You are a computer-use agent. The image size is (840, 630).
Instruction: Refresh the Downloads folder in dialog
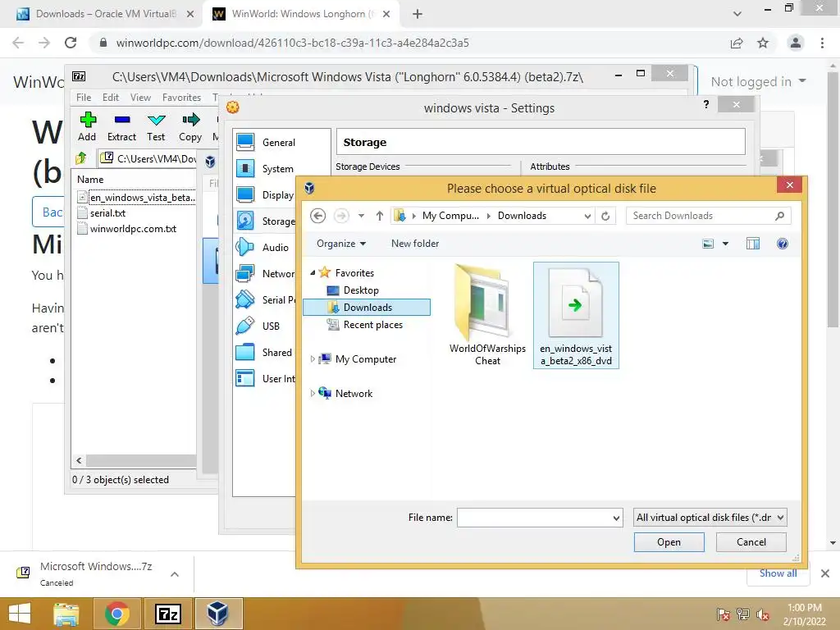[605, 216]
